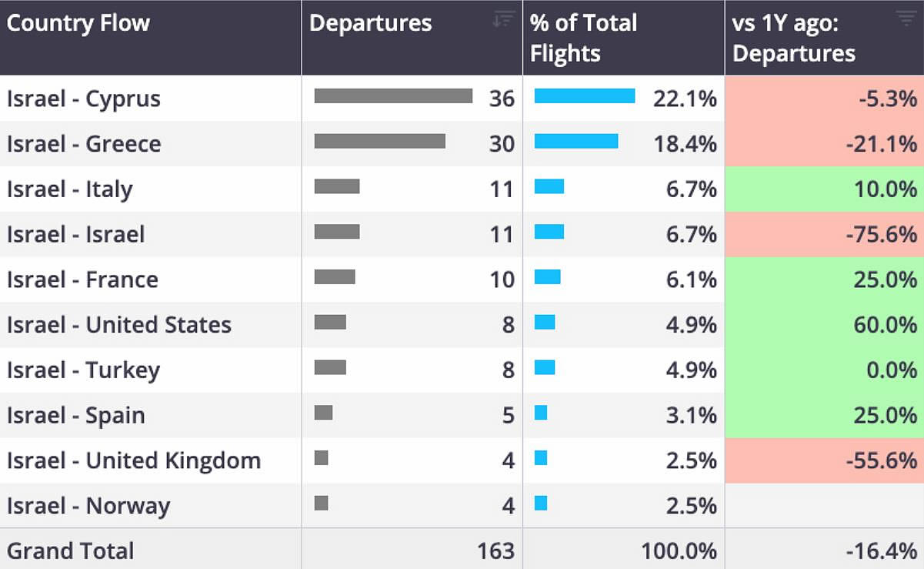This screenshot has width=924, height=569.
Task: Click the green 10.0% cell for Italy
Action: click(x=824, y=189)
